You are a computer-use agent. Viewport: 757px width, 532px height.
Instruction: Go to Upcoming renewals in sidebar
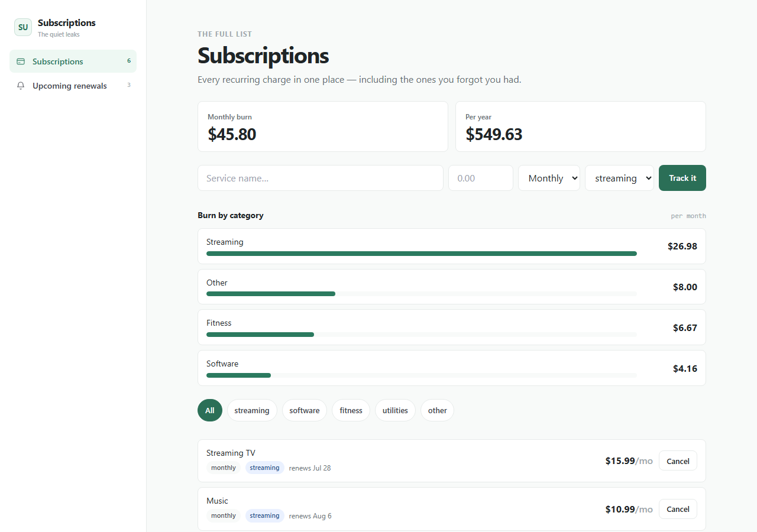[x=73, y=86]
